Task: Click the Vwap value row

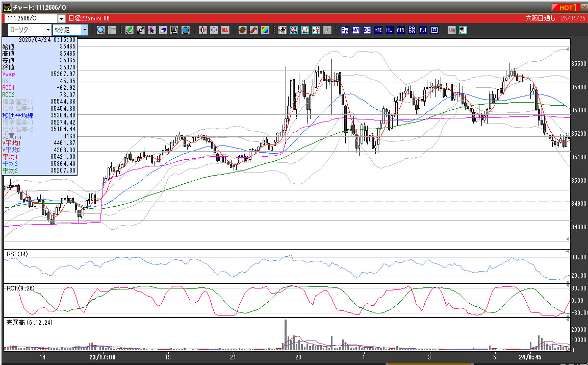Action: 39,74
